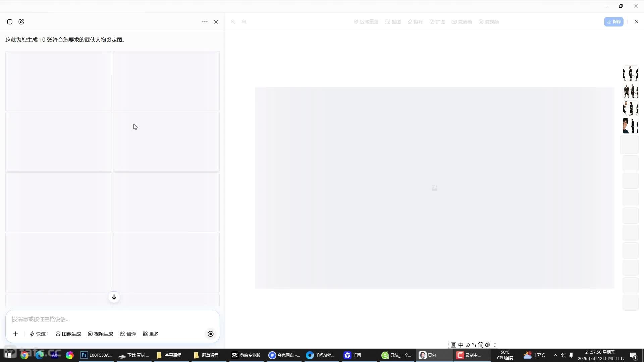This screenshot has width=644, height=362.
Task: Choose 图像生成 image generation
Action: coord(68,334)
